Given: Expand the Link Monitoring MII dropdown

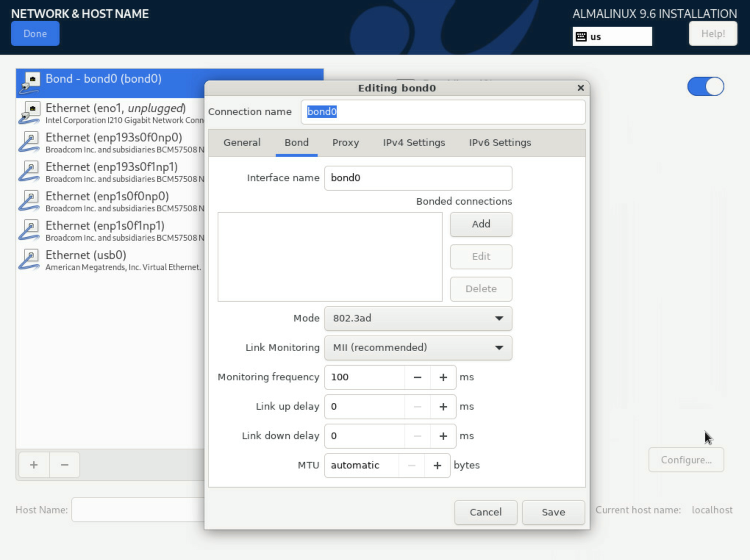Looking at the screenshot, I should [418, 348].
